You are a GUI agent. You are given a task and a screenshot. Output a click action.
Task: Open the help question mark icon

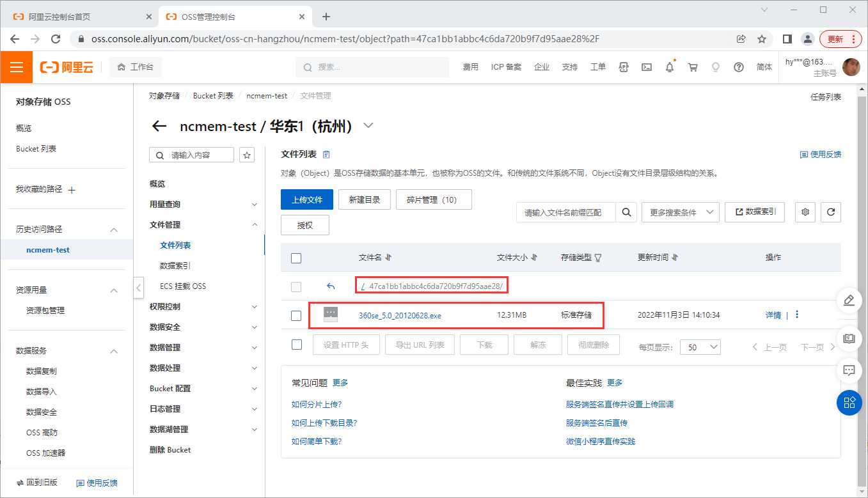pos(739,67)
